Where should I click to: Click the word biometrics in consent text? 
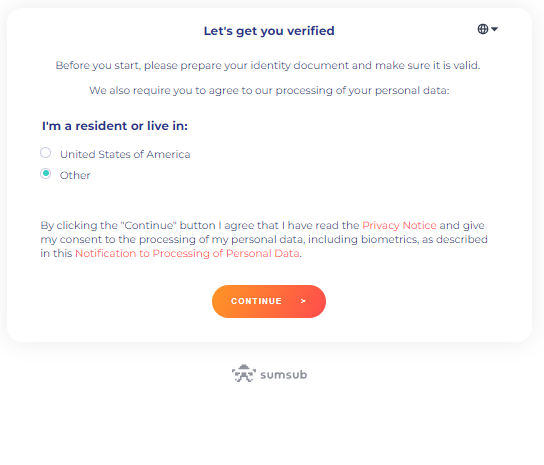tap(389, 239)
